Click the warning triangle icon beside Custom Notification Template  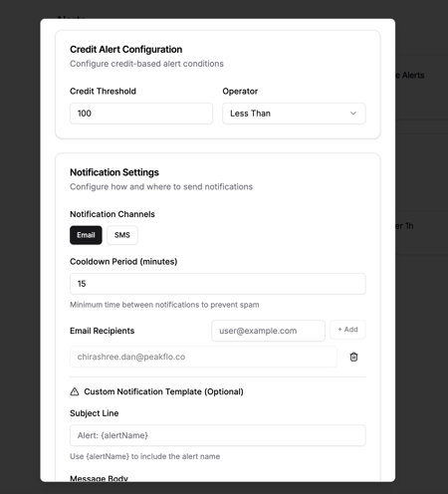click(x=75, y=391)
